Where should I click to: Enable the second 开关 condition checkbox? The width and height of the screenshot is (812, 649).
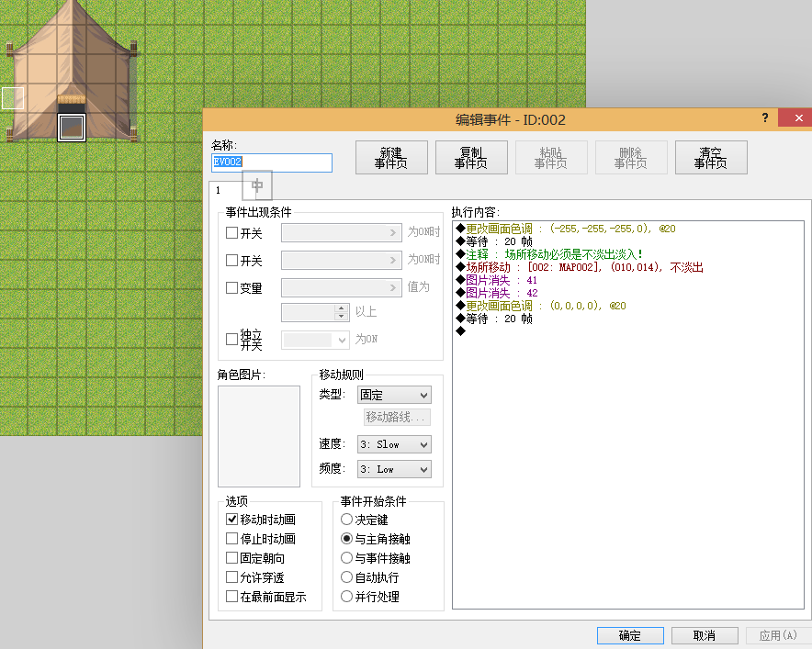(x=232, y=261)
